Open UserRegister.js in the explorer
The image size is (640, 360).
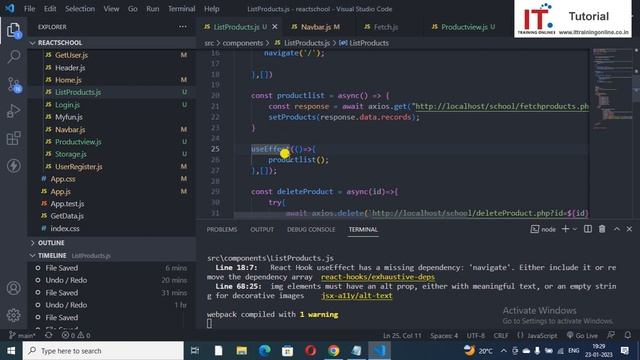[78, 167]
